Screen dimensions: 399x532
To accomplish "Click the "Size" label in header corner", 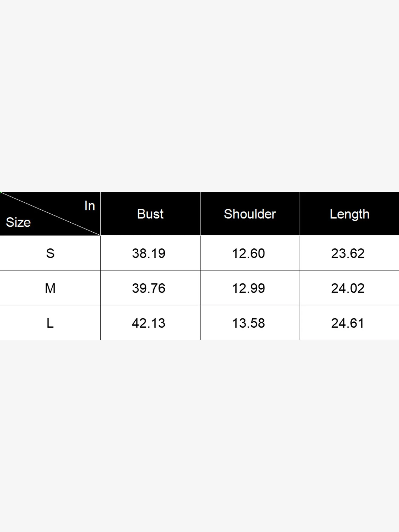I will (18, 222).
